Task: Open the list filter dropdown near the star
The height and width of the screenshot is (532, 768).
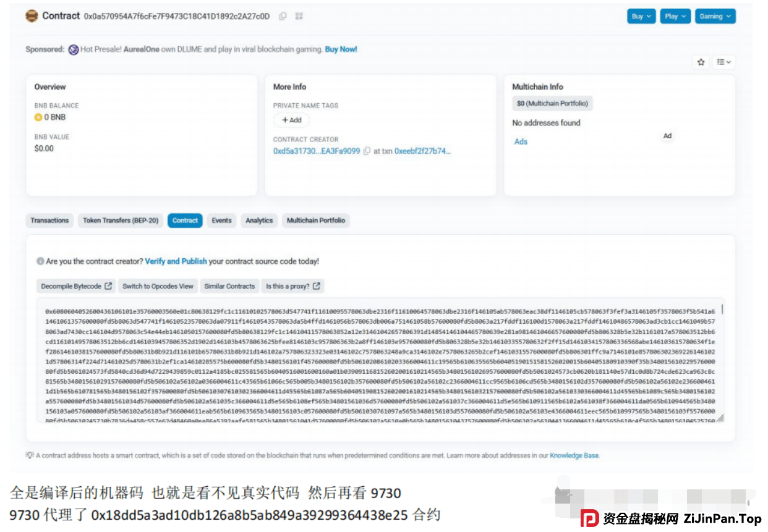Action: point(723,62)
